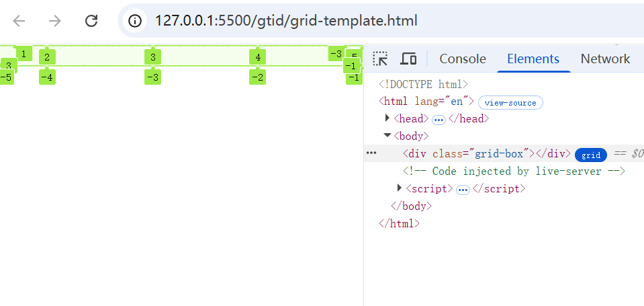Toggle the grid overlay badge
Viewport: 644px width, 306px height.
click(590, 155)
